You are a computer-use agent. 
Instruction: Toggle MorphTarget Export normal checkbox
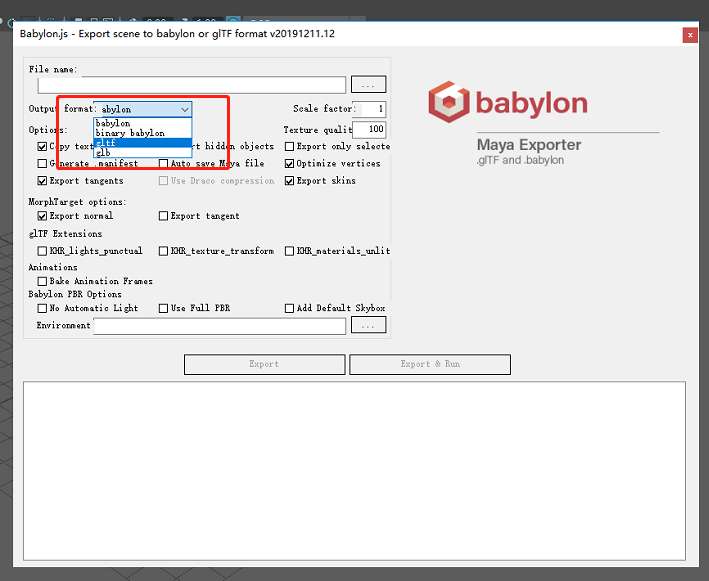click(42, 216)
